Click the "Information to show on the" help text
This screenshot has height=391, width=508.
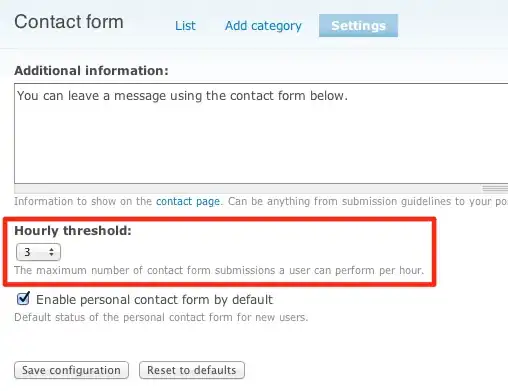coord(83,201)
